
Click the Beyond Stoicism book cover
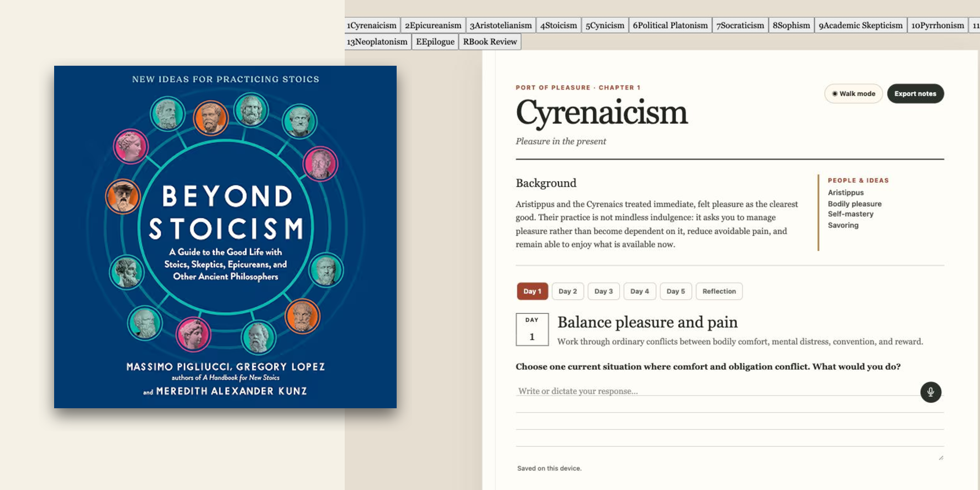point(225,237)
